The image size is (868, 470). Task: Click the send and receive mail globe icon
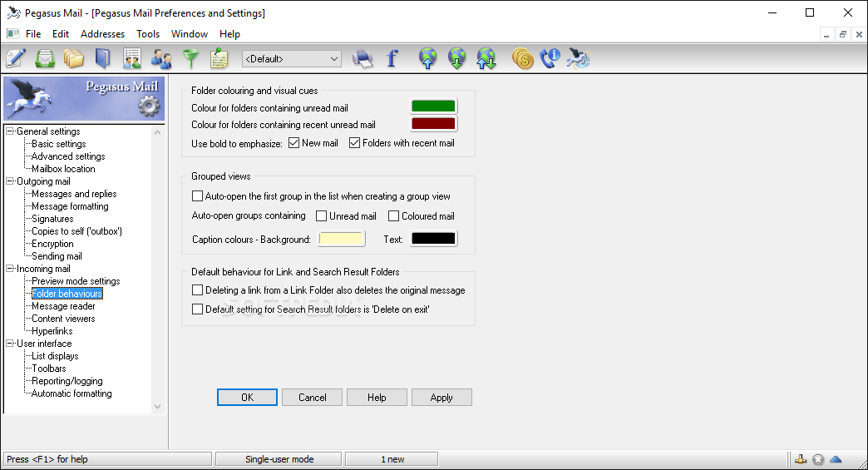[486, 58]
